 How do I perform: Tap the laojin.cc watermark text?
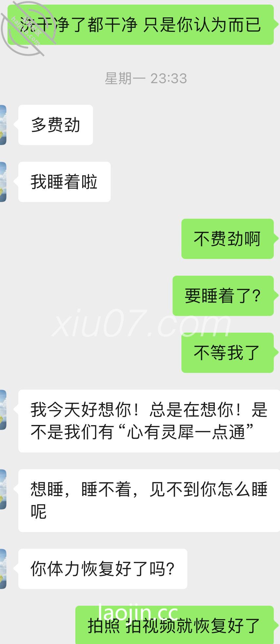[x=138, y=613]
